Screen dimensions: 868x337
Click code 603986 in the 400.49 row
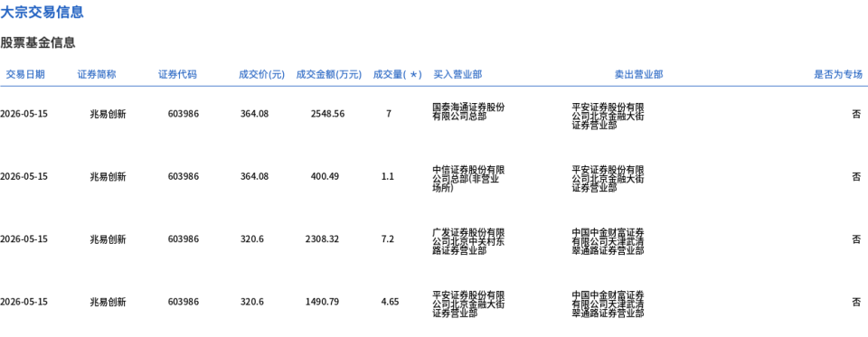(184, 176)
